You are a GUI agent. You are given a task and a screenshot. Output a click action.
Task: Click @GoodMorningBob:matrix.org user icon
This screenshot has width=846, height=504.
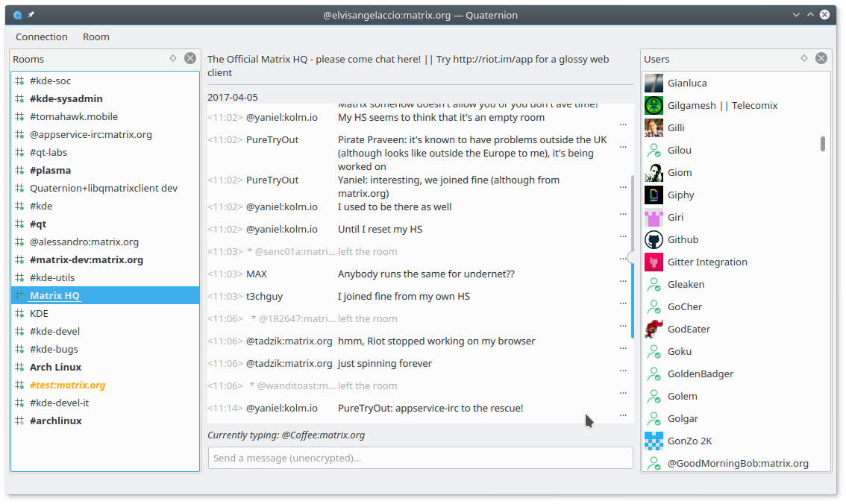654,464
